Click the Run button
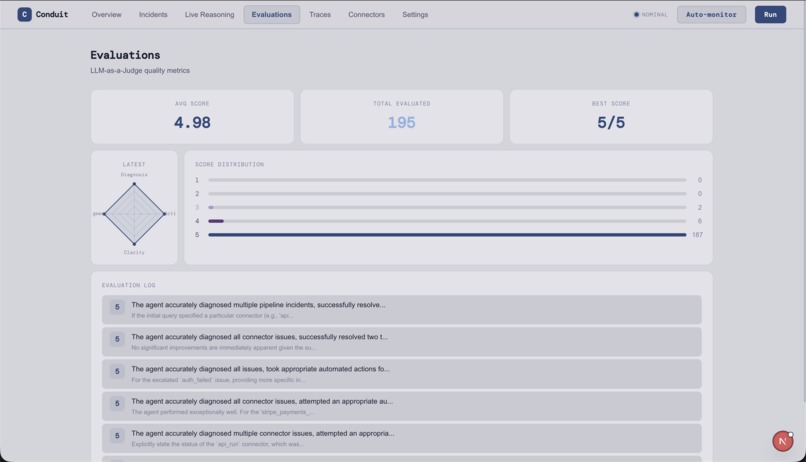The image size is (806, 462). 770,14
